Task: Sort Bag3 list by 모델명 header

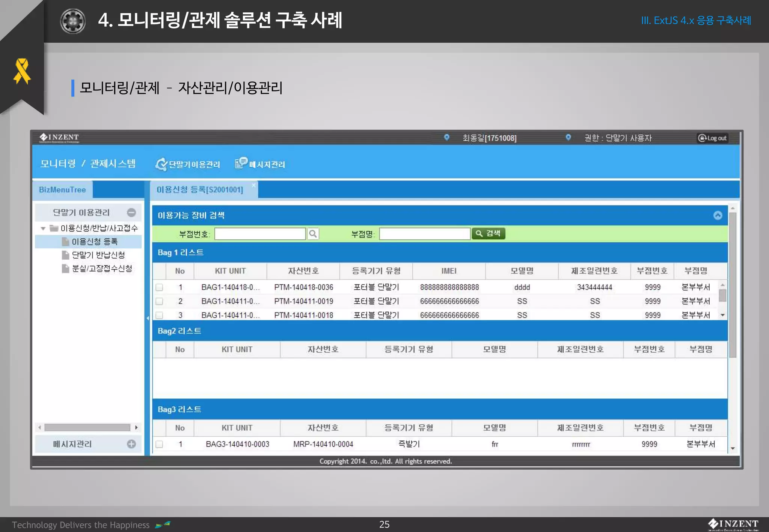Action: (495, 428)
